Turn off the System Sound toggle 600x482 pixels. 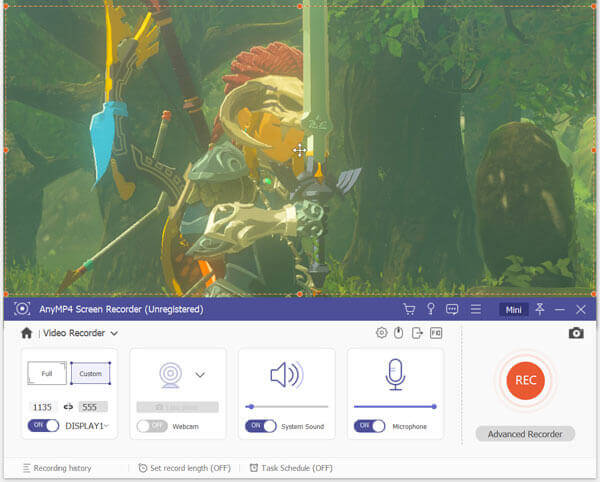click(x=261, y=426)
